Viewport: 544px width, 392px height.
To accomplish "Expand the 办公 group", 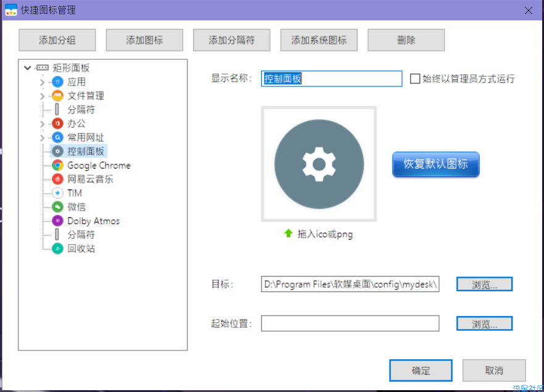I will pos(43,124).
